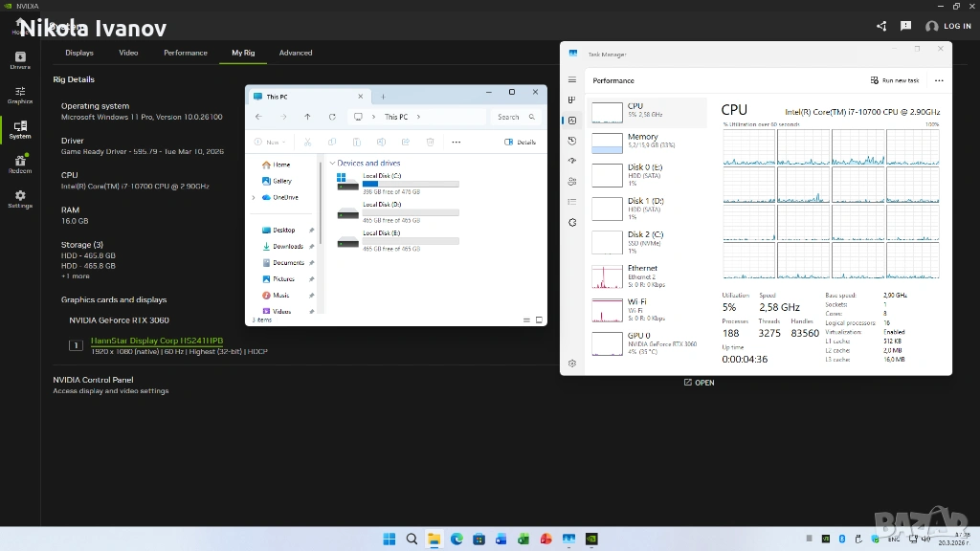Switch to the Displays tab
The width and height of the screenshot is (980, 551).
pyautogui.click(x=79, y=53)
